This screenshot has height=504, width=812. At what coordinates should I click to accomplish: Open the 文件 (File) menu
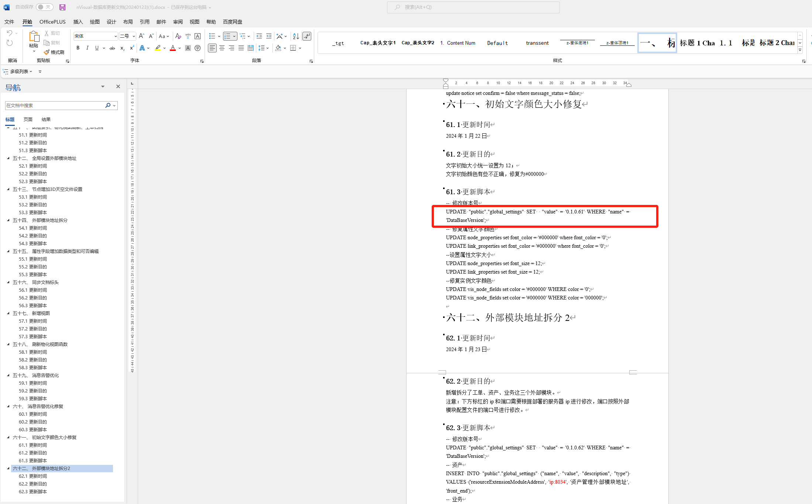pyautogui.click(x=9, y=22)
